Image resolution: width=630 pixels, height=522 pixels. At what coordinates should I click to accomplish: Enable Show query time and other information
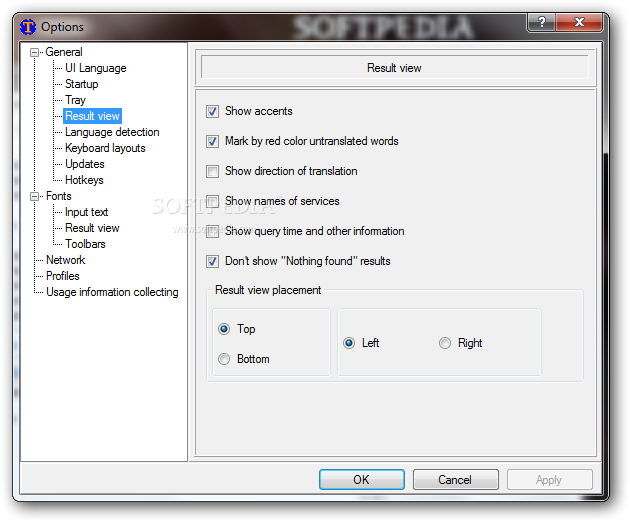tap(213, 231)
